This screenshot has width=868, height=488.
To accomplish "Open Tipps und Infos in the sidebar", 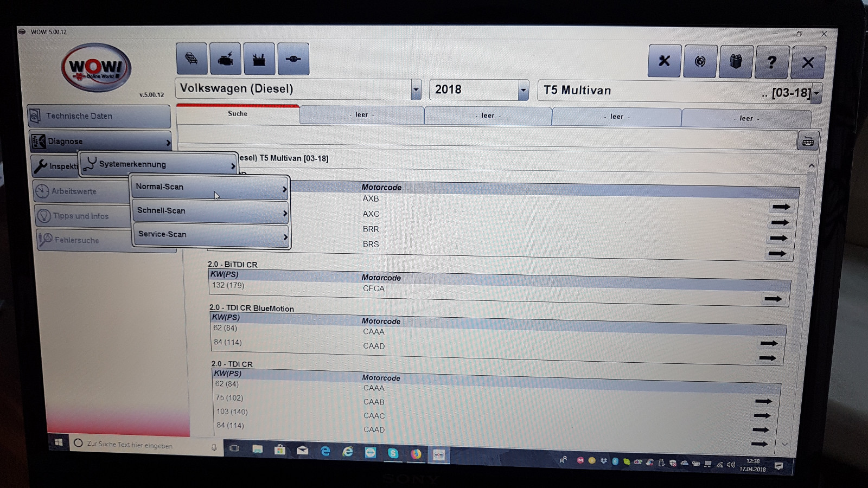I will coord(82,216).
